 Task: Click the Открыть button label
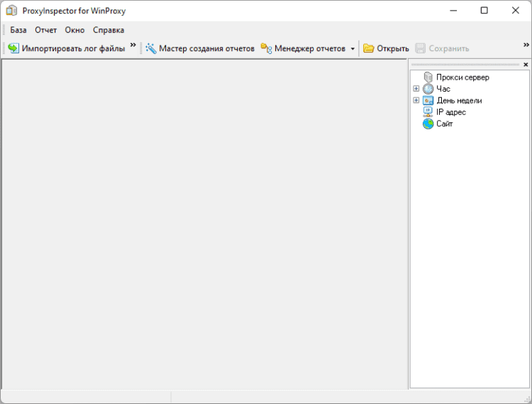coord(393,48)
